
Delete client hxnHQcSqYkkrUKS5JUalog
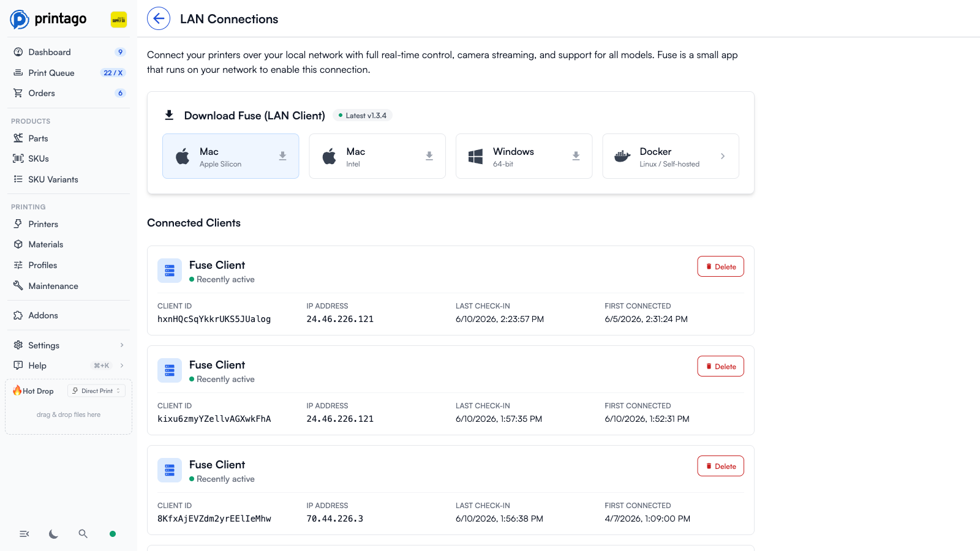pos(721,266)
